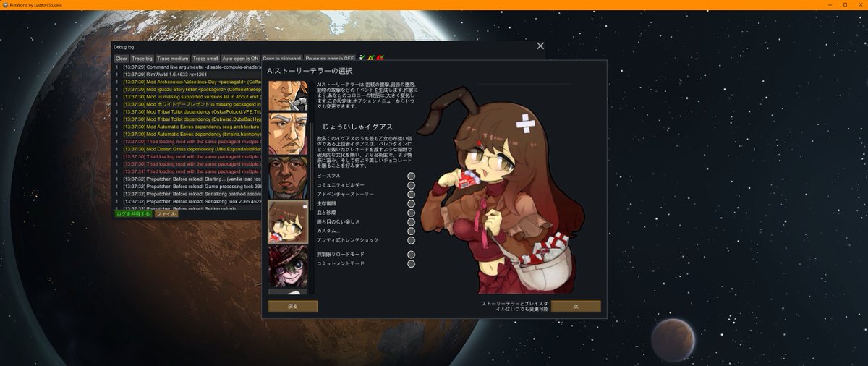Select the Command line arguments log entry
Viewport: 868px width, 366px height.
click(x=188, y=67)
